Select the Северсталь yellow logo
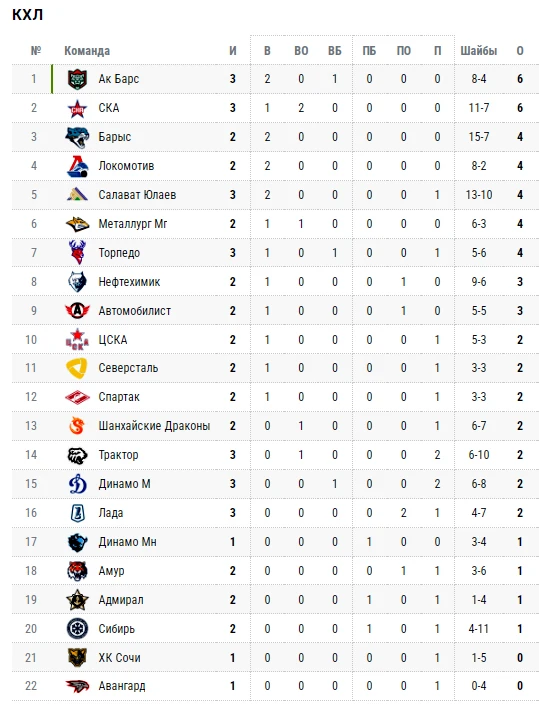This screenshot has width=539, height=706. [77, 368]
